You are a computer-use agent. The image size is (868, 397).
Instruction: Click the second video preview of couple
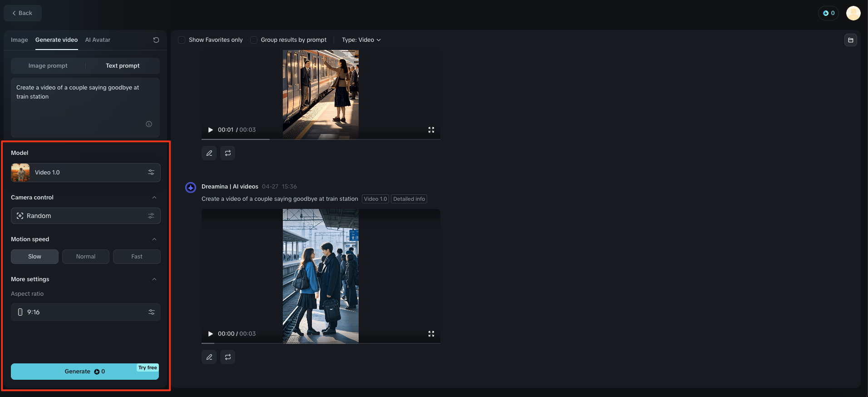coord(321,276)
